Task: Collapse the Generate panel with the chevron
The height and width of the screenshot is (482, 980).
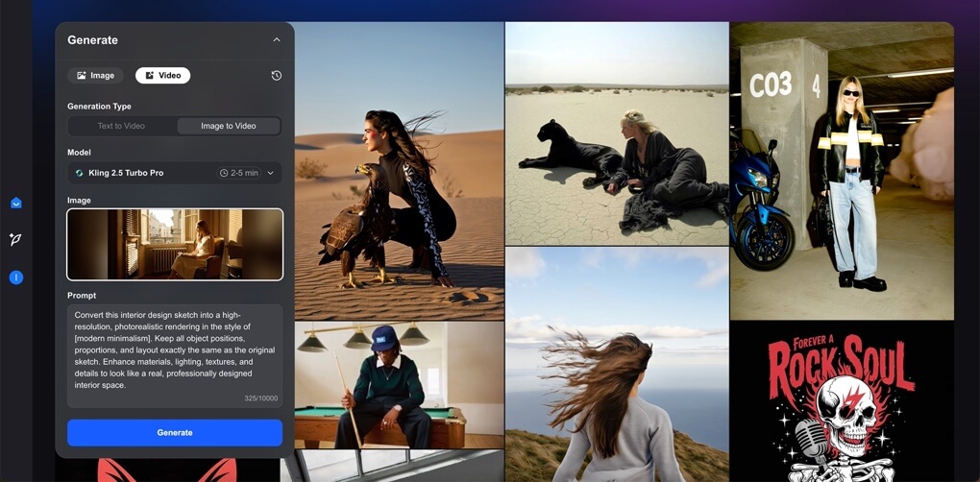Action: 277,40
